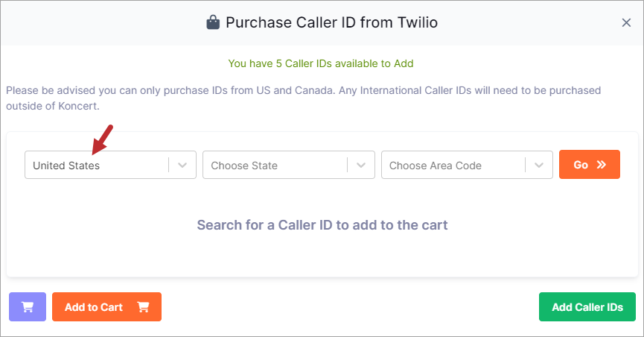Image resolution: width=644 pixels, height=337 pixels.
Task: Click the shopping bag icon in the title
Action: (x=213, y=22)
